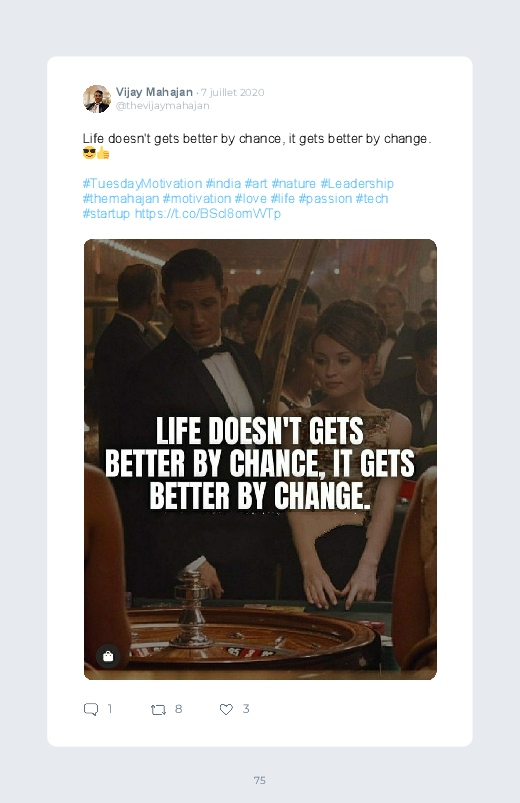Click the 7 juillet 2020 date
The width and height of the screenshot is (520, 803).
pos(233,93)
